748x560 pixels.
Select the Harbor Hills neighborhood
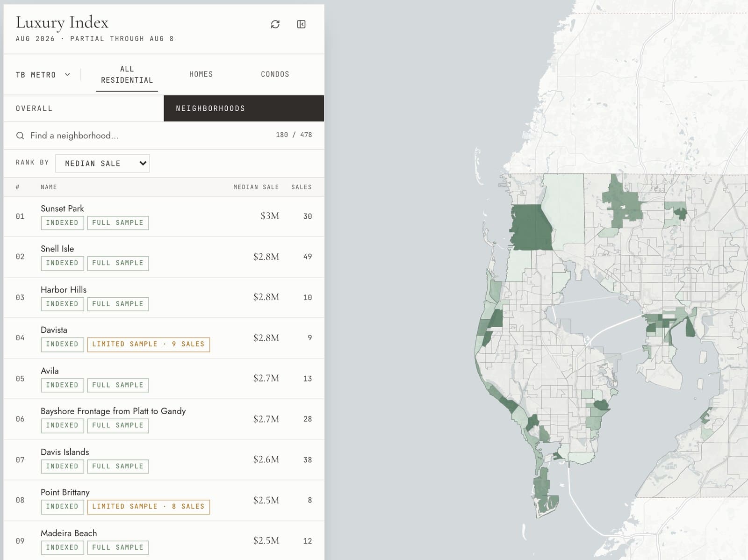tap(164, 298)
